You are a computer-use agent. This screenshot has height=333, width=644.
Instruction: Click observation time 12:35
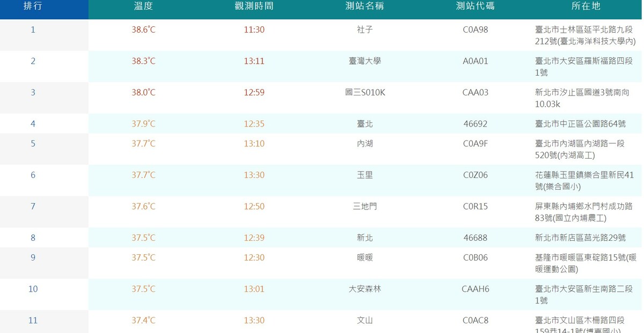[x=254, y=124]
